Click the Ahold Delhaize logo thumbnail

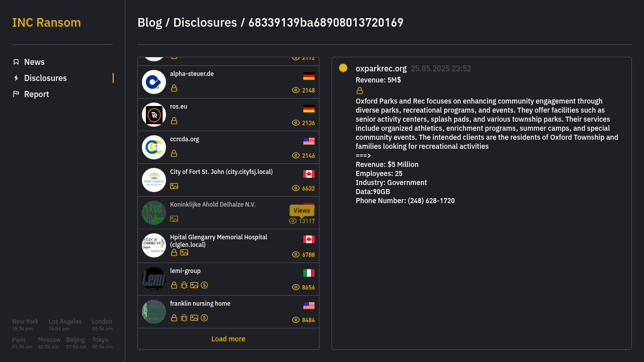[154, 213]
